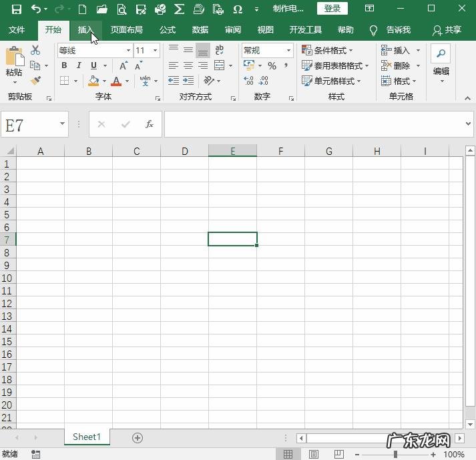This screenshot has height=460, width=476.
Task: Expand the number format dropdown showing 常规
Action: 288,51
